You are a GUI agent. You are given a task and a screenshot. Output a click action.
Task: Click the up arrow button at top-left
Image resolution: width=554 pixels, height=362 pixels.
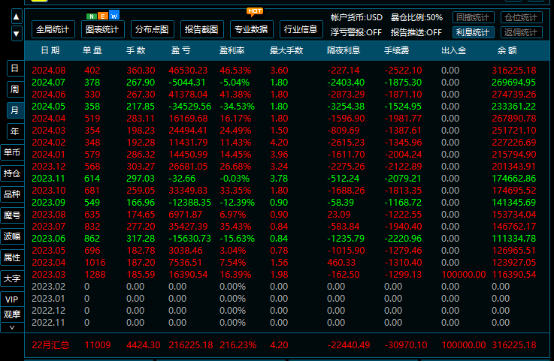(x=16, y=16)
